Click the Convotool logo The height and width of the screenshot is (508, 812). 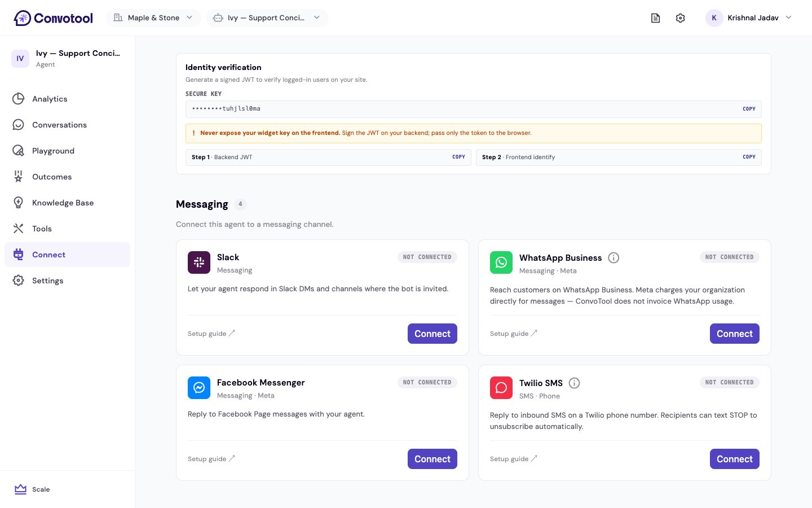[53, 18]
